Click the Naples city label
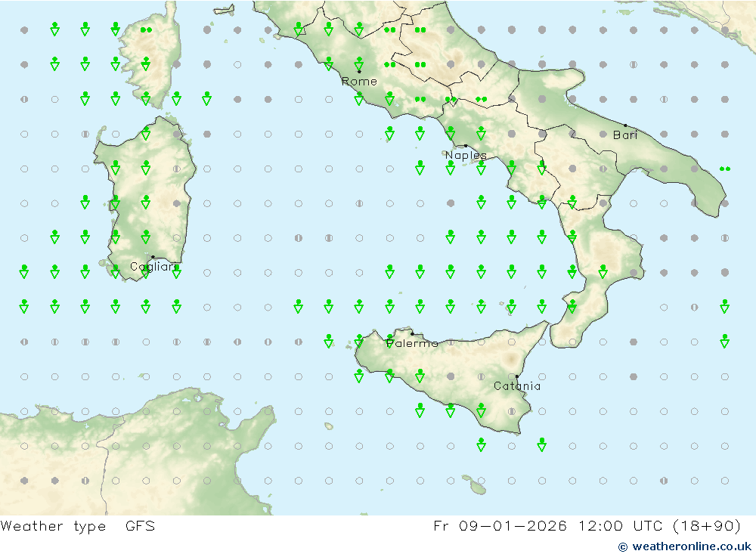Screen dimensions: 756x554 [x=466, y=155]
